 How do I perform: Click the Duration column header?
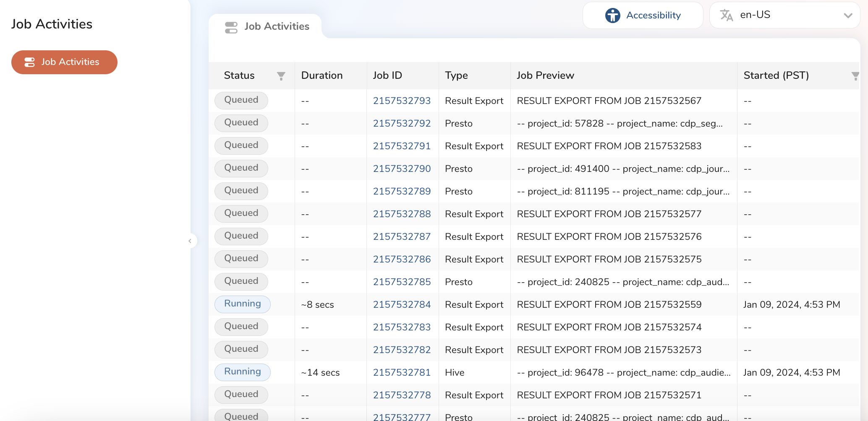pos(322,75)
